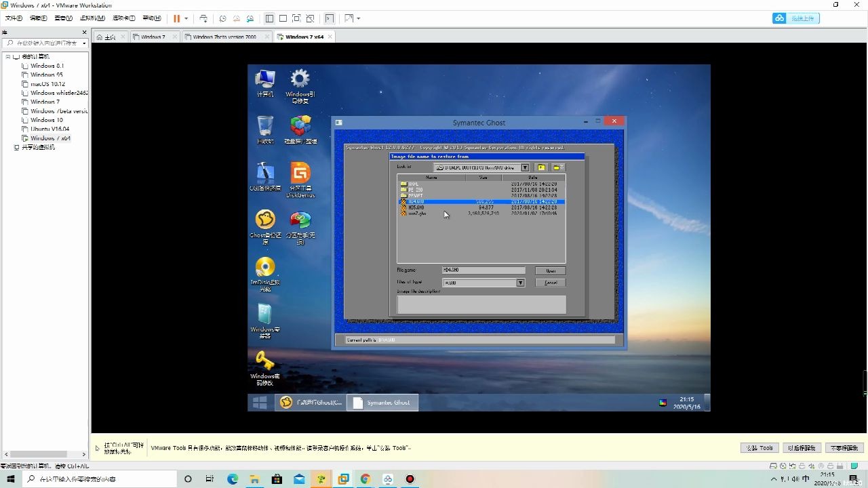This screenshot has height=488, width=868.
Task: Open the snapshot manager toolbar icon
Action: (250, 18)
